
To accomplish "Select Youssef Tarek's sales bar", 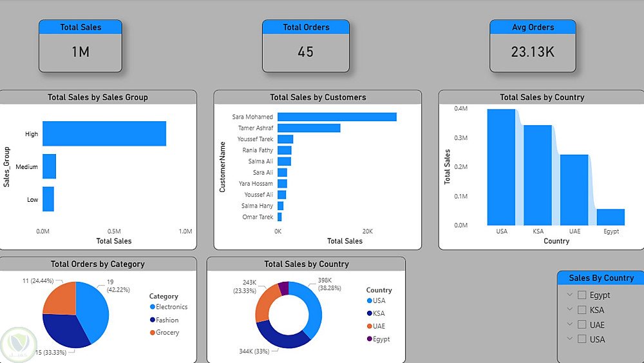I will coord(285,139).
